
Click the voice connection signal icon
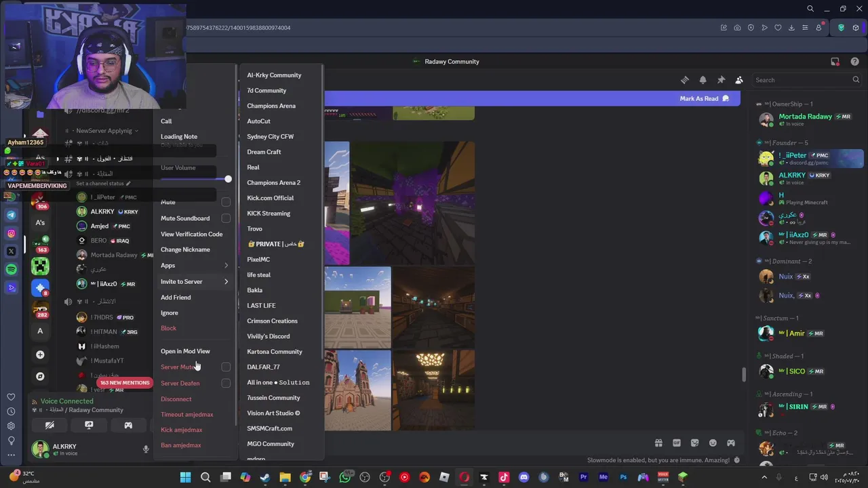pos(35,401)
